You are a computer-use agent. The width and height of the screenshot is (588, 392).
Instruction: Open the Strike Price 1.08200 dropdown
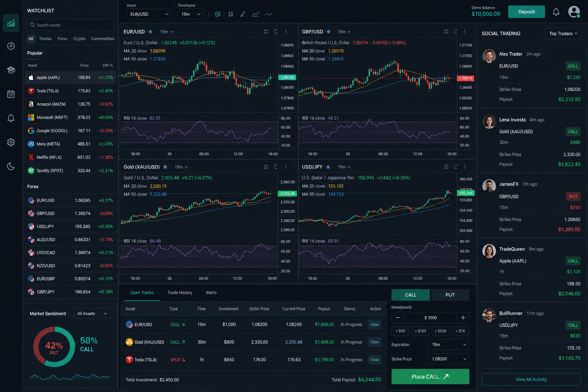tap(449, 359)
